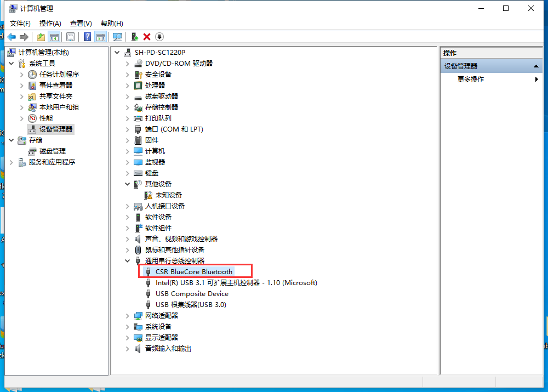Open the Help question mark toolbar icon
548x392 pixels.
click(x=87, y=37)
